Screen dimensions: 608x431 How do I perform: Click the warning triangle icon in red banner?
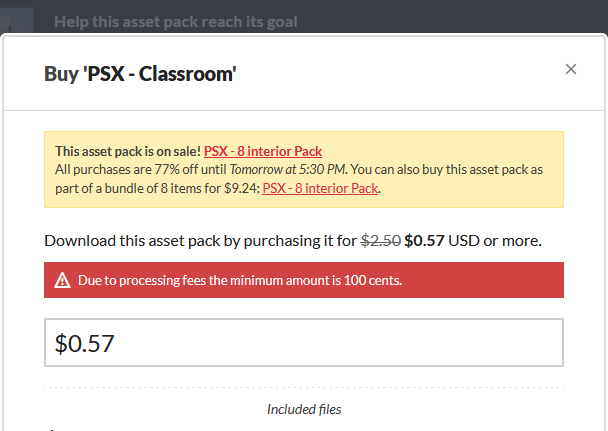(x=62, y=280)
